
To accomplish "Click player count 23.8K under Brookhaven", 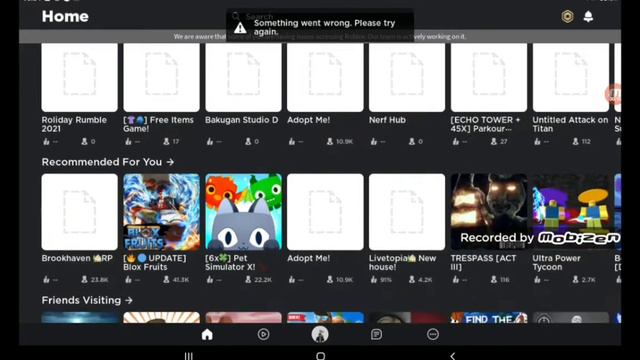I will click(99, 280).
